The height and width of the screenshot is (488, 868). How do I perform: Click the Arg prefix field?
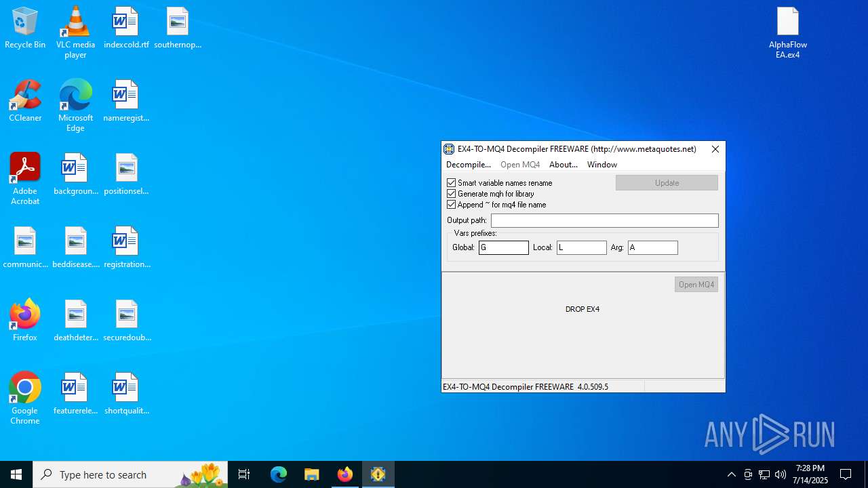653,248
